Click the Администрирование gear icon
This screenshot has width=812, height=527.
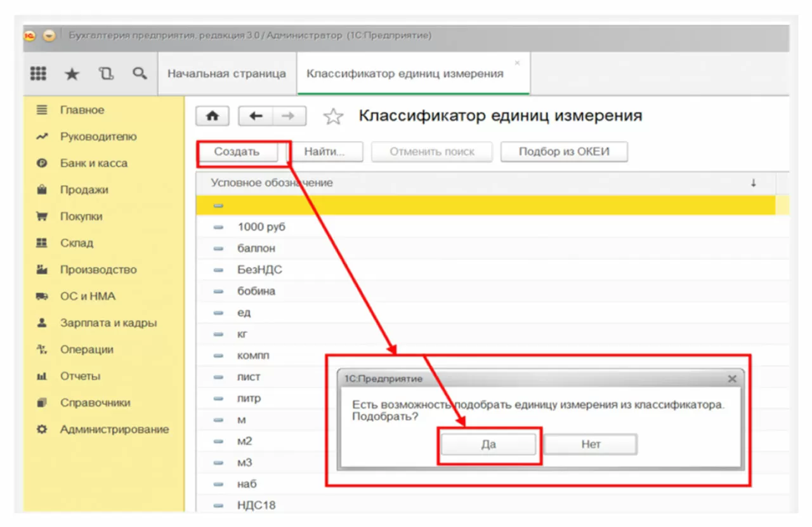(43, 429)
